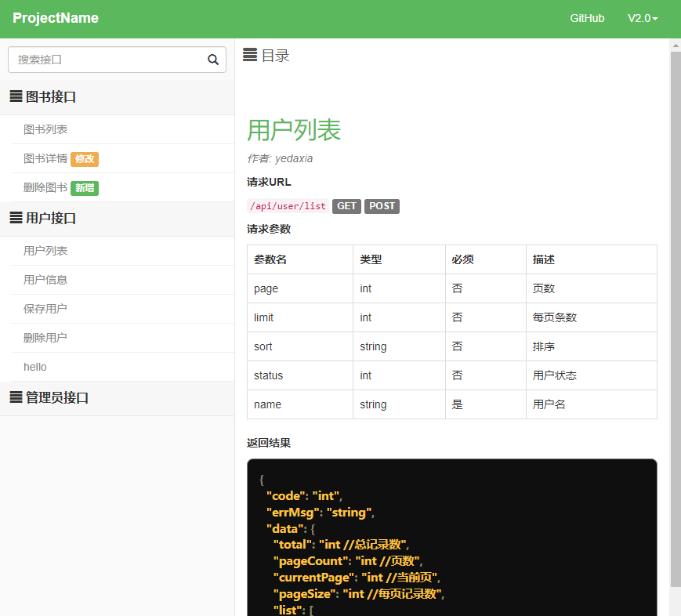The width and height of the screenshot is (681, 616).
Task: Click the POST method badge
Action: point(382,206)
